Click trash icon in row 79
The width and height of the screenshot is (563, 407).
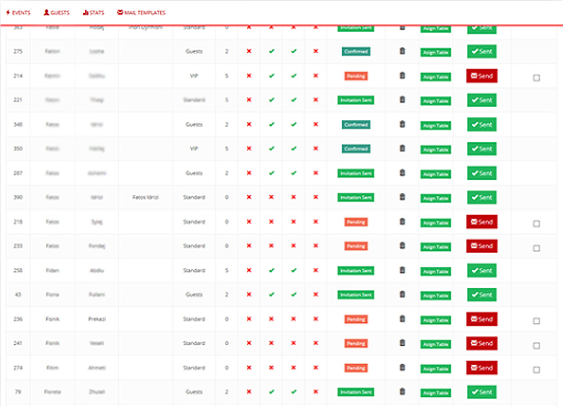click(402, 392)
